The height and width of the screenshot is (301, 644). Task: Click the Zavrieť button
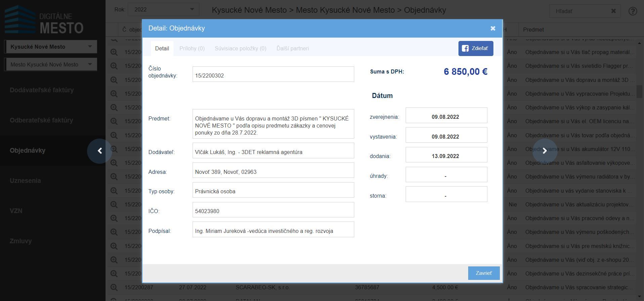[484, 273]
